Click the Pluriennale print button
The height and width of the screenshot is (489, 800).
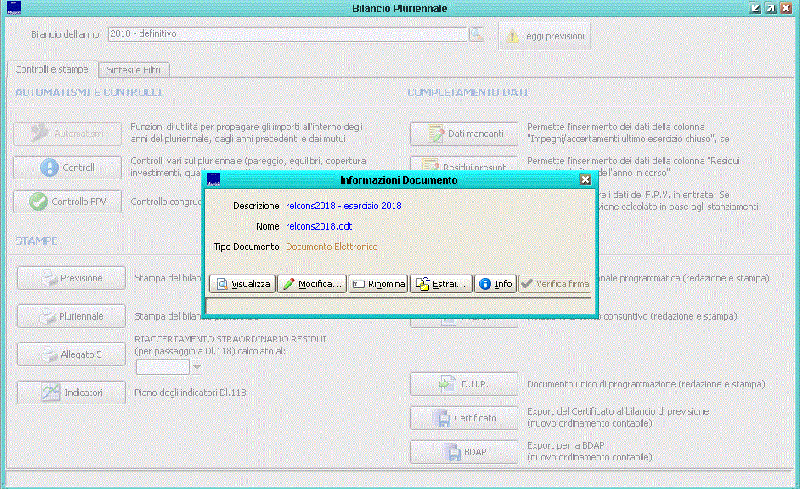click(71, 316)
